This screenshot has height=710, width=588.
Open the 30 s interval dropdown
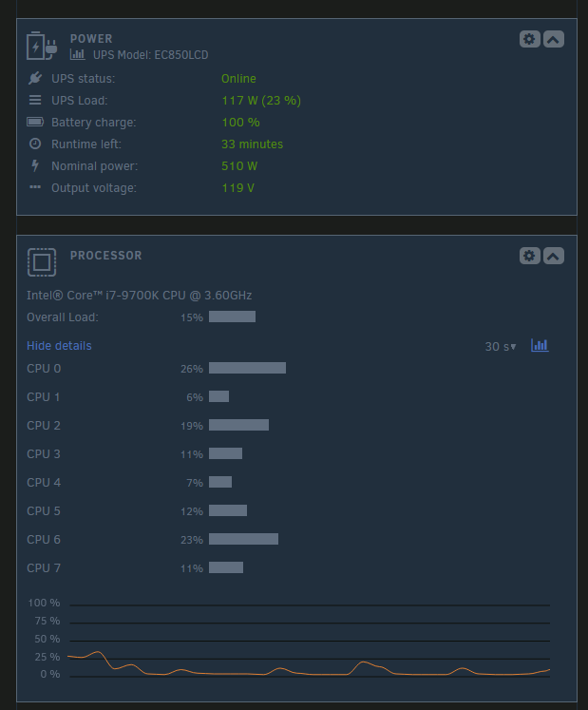[501, 347]
